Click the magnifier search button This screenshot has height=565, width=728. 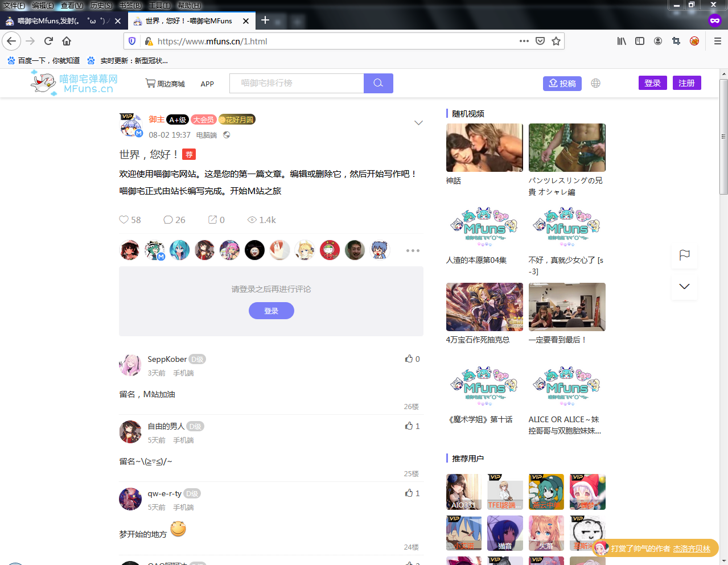(x=378, y=83)
